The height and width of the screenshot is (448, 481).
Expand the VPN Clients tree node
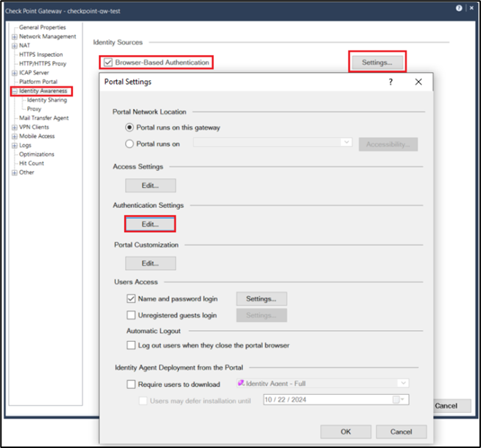(x=14, y=127)
